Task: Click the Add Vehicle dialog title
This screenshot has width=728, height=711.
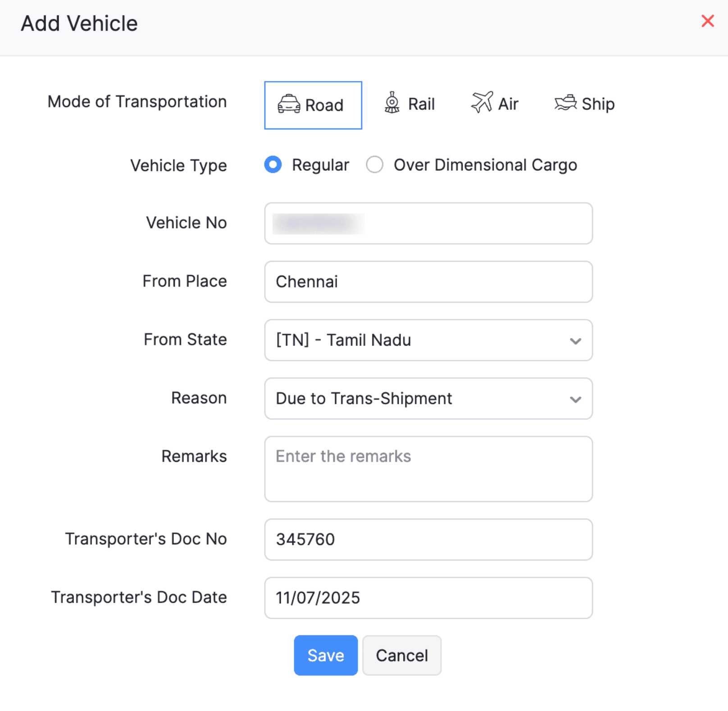Action: (x=78, y=23)
